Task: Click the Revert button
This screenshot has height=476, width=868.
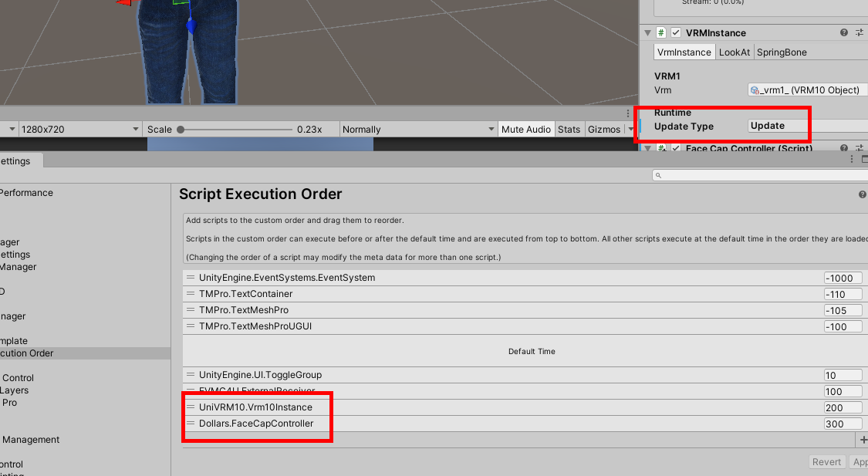Action: [826, 461]
